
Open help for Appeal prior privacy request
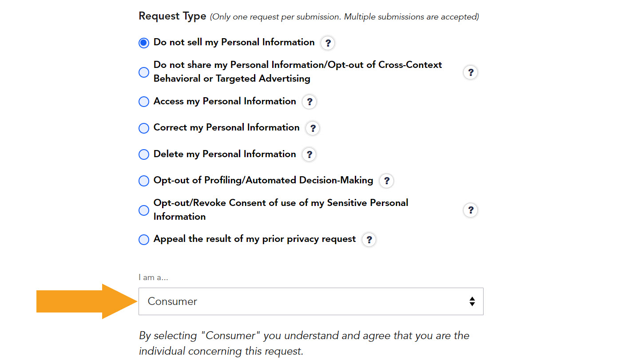369,240
